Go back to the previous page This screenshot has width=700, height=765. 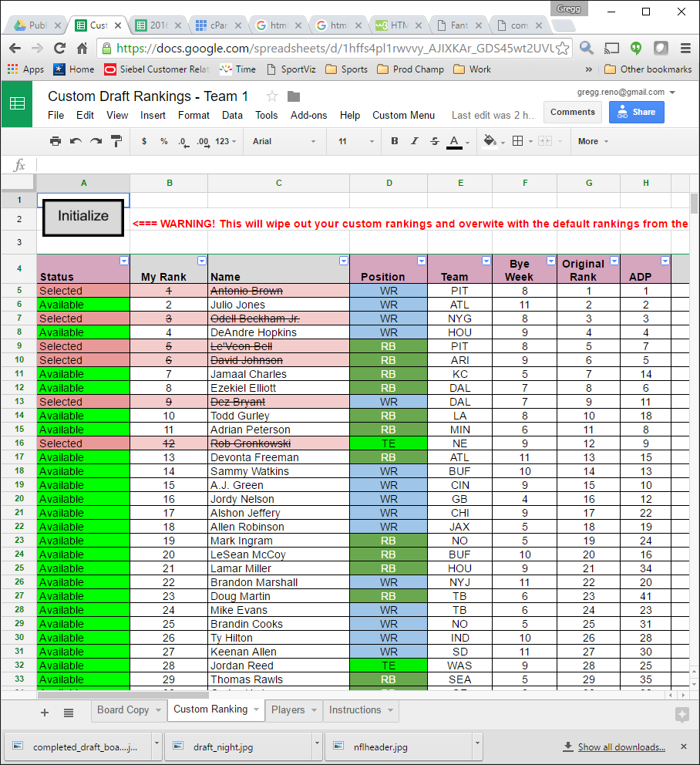pos(15,49)
